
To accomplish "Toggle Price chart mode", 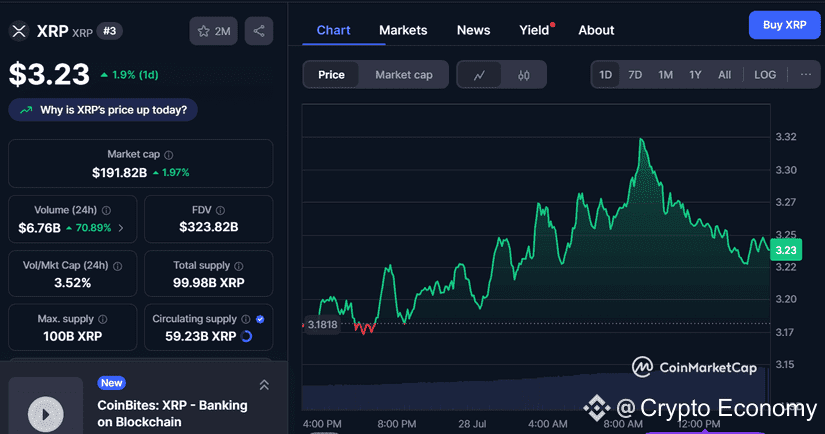I will click(331, 75).
